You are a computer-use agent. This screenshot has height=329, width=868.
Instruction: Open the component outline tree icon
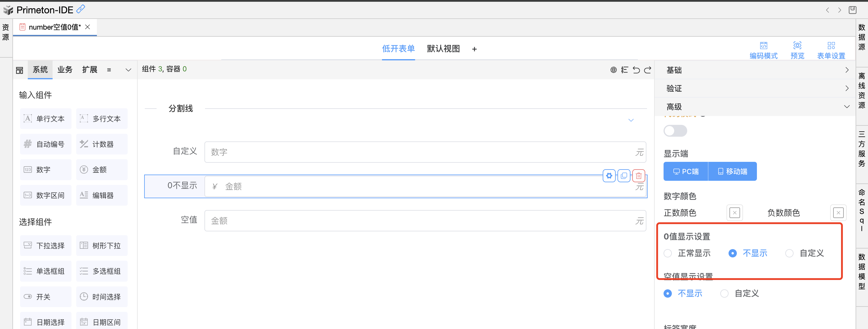[x=624, y=70]
